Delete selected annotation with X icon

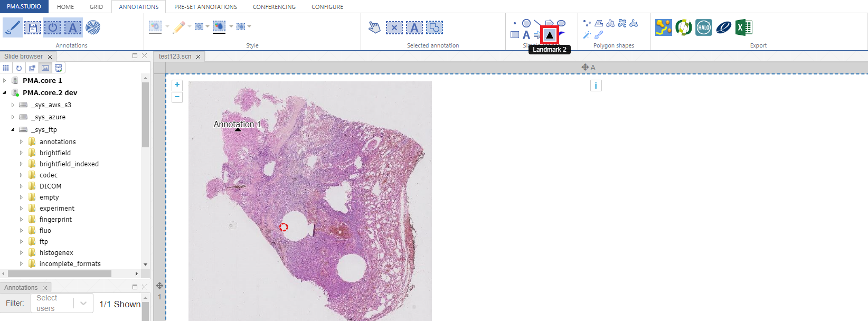click(x=394, y=27)
